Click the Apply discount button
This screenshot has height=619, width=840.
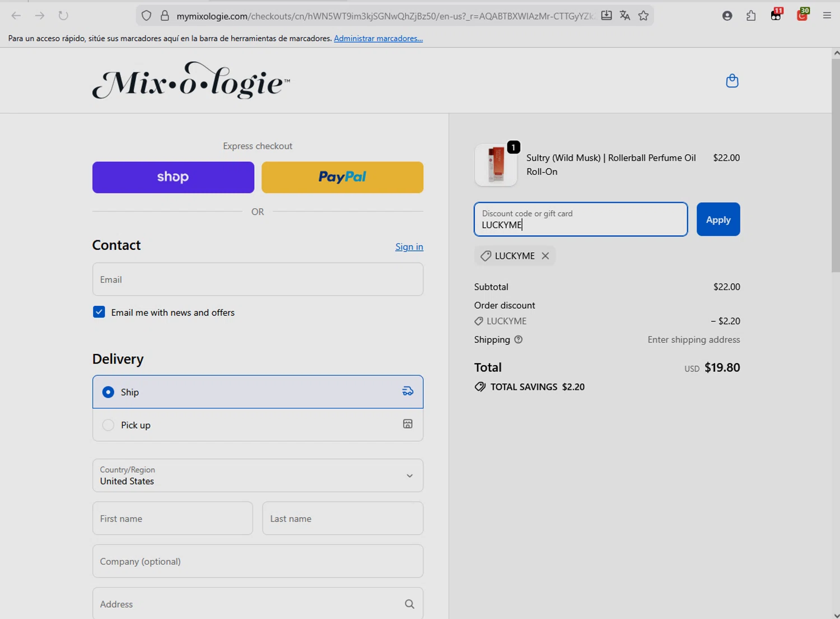(718, 220)
